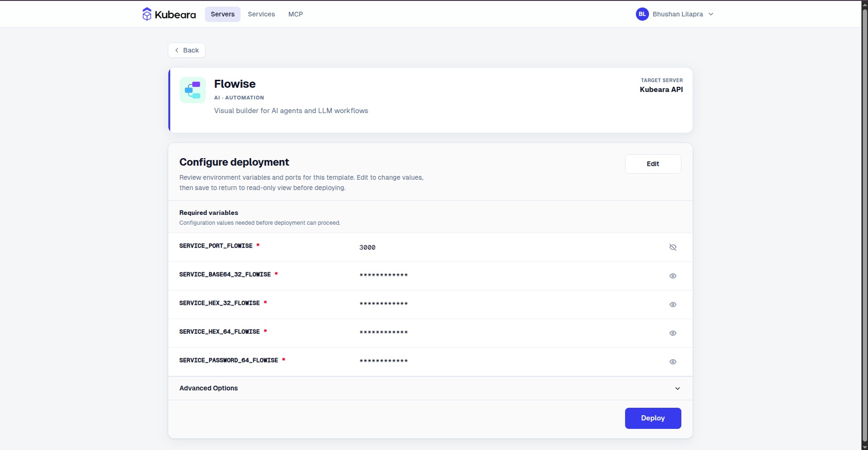Viewport: 868px width, 450px height.
Task: Click the Required variables heading
Action: (x=209, y=213)
